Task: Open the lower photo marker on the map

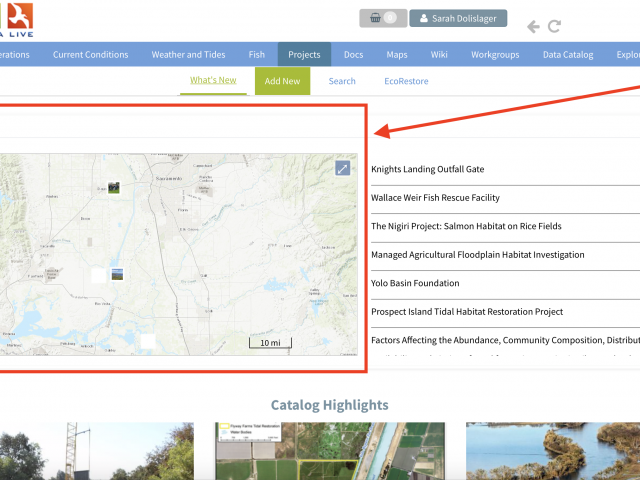Action: point(117,274)
